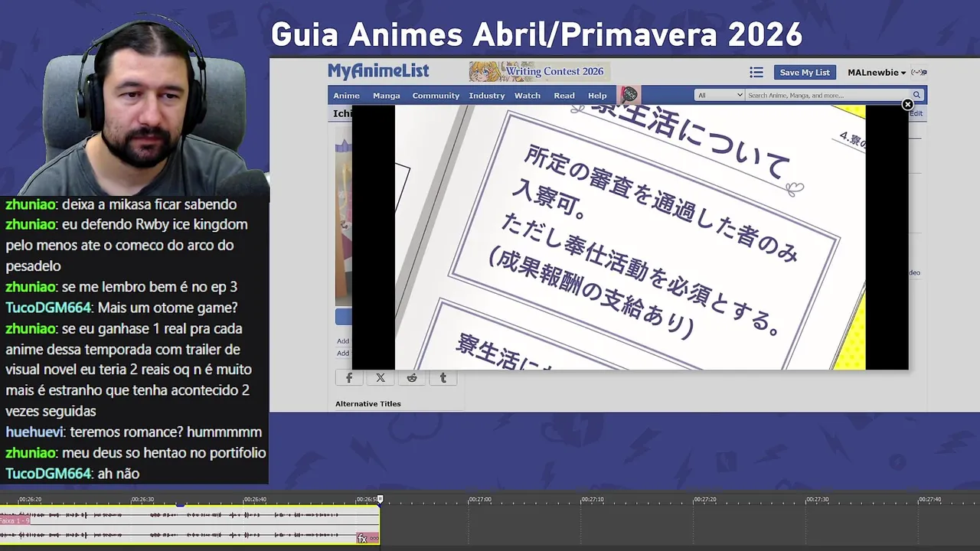Open the Industry menu
Screen dimensions: 980x551
(x=487, y=96)
